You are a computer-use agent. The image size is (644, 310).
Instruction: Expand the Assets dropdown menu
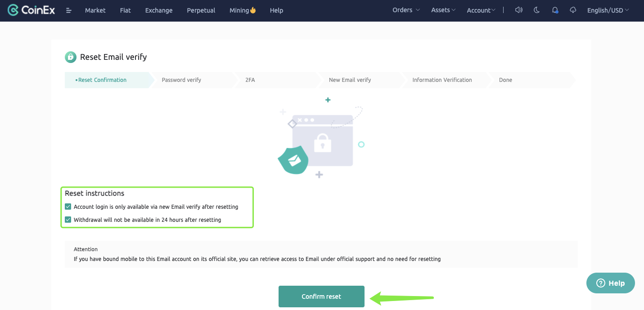[x=443, y=10]
